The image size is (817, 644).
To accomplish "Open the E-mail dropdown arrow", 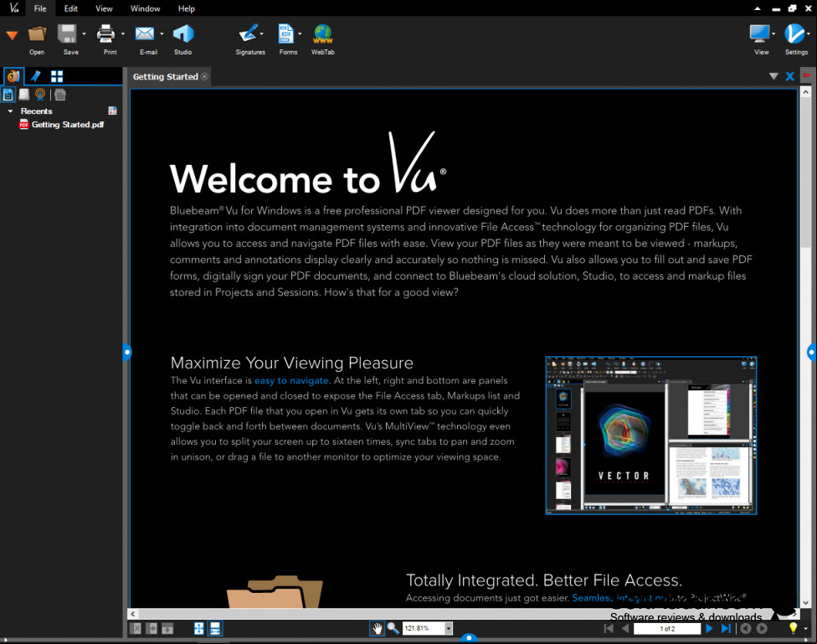I will click(162, 33).
